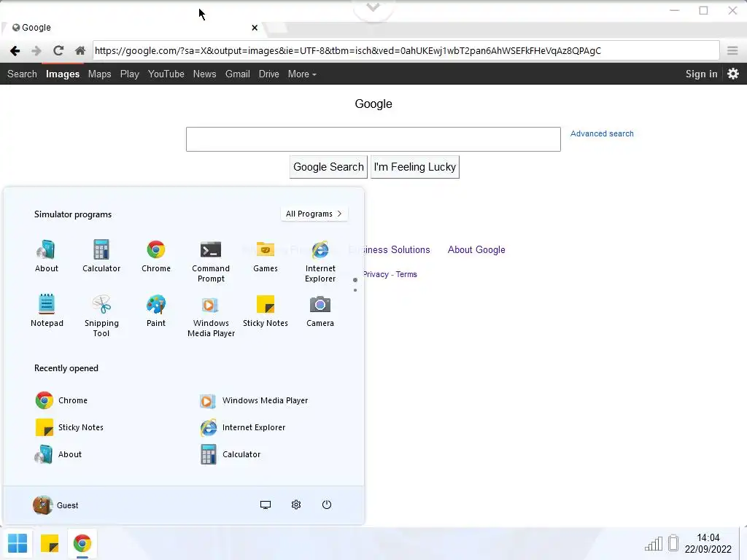The width and height of the screenshot is (747, 560).
Task: Open the Privacy link
Action: click(376, 274)
